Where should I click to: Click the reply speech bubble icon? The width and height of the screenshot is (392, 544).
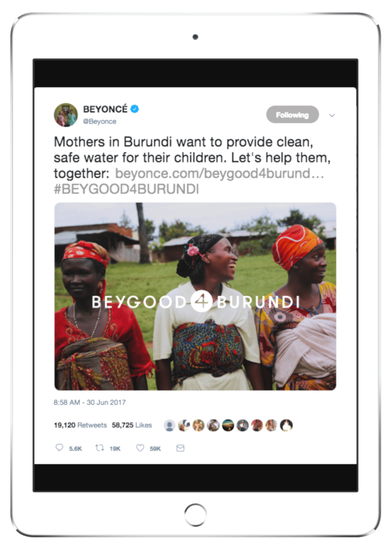pyautogui.click(x=59, y=447)
